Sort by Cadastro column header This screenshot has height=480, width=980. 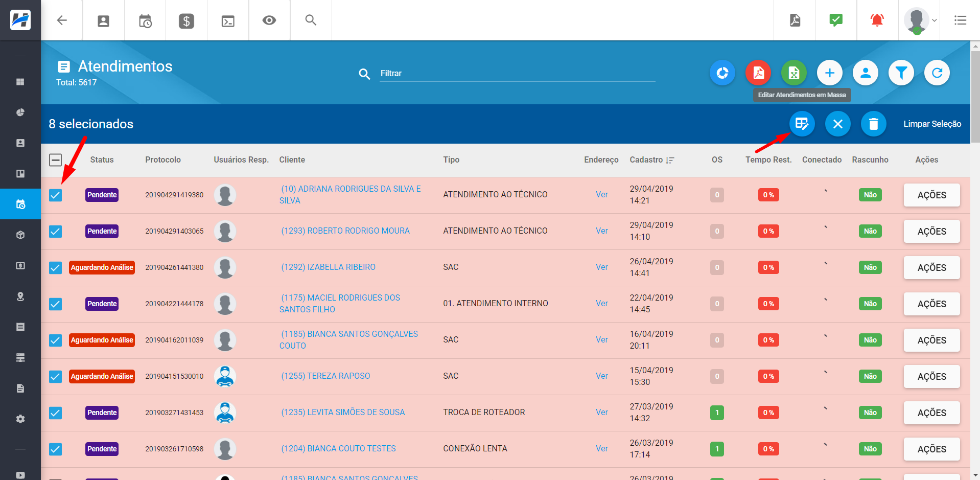(651, 160)
